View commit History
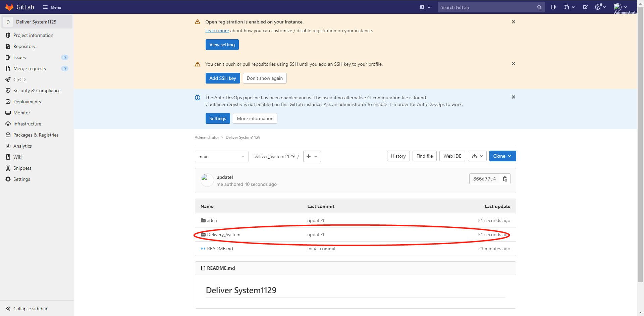The height and width of the screenshot is (316, 644). (x=398, y=156)
